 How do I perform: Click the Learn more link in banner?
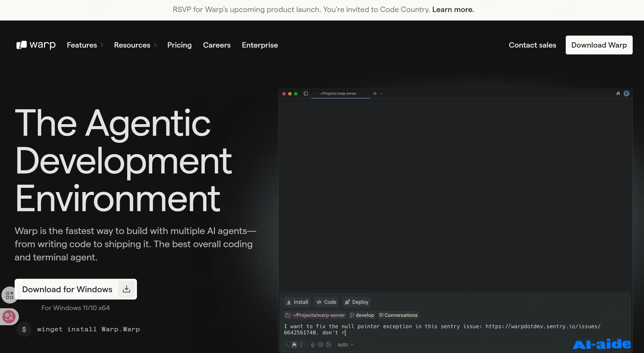pos(453,9)
